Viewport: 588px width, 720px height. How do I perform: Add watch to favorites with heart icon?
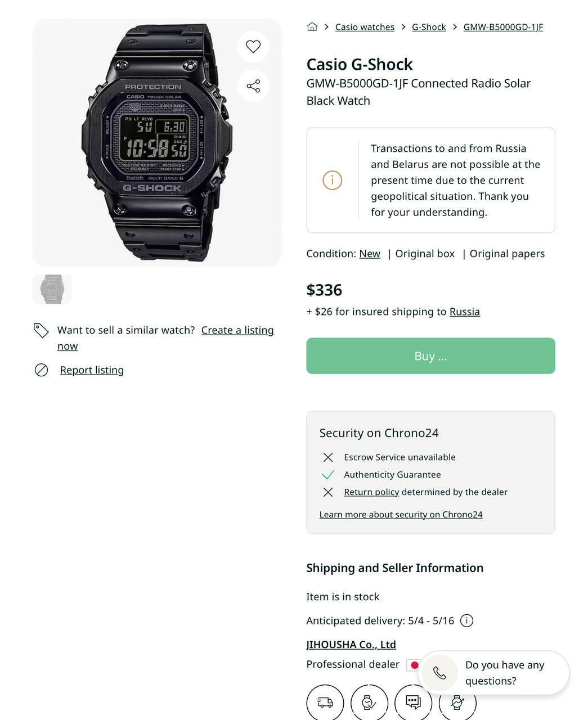tap(253, 47)
